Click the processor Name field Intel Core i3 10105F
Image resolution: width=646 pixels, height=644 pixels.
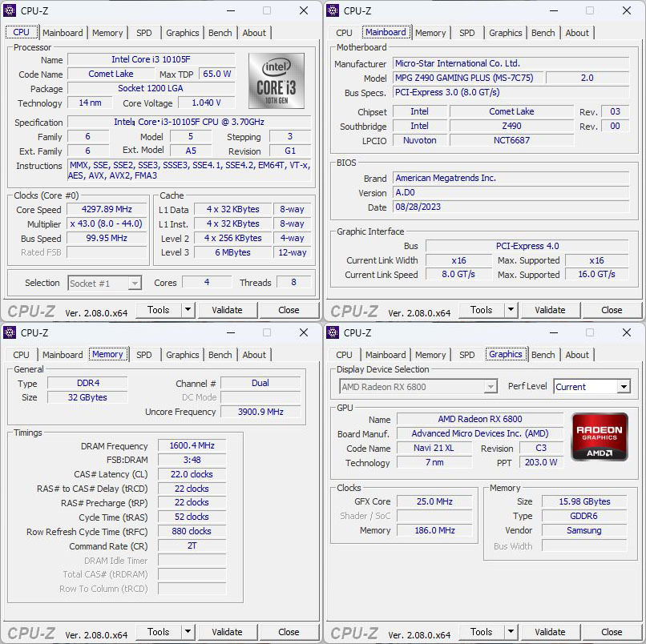click(x=151, y=59)
